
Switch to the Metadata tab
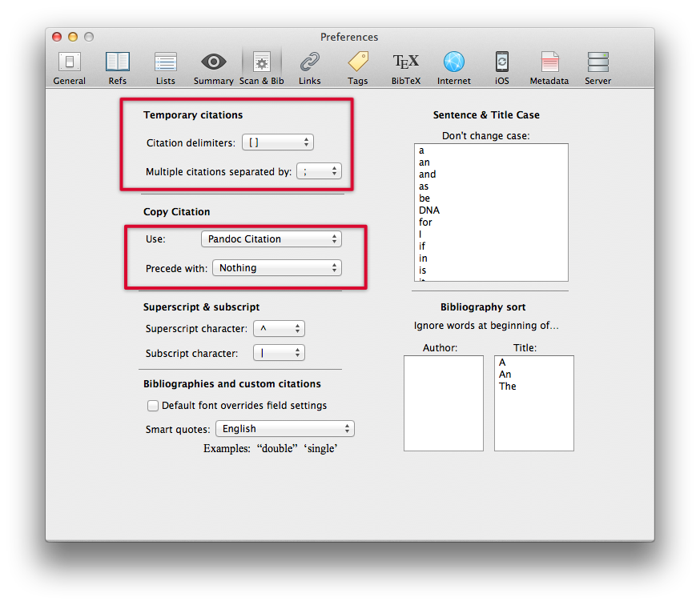tap(549, 67)
